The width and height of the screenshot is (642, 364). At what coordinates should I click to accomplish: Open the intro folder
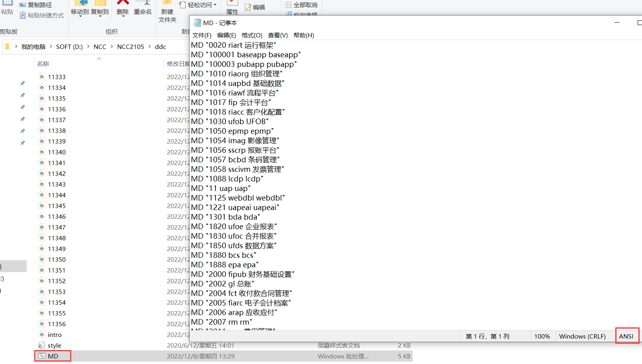coord(55,335)
